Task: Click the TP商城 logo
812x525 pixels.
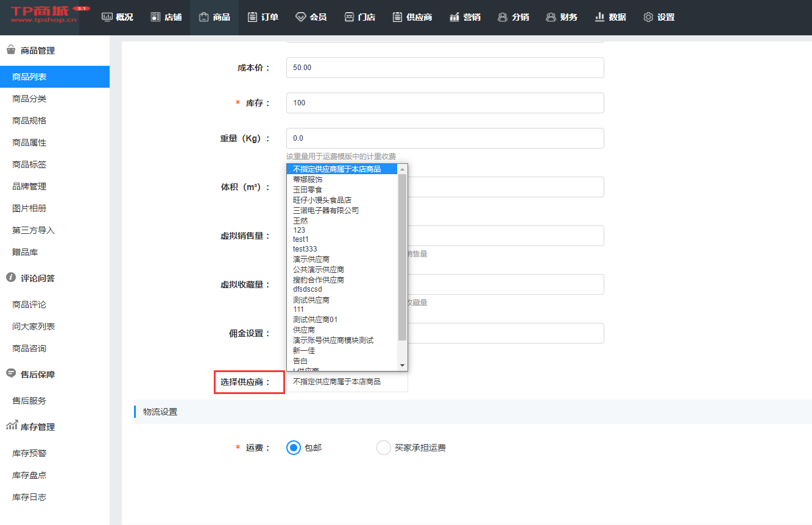Action: (x=44, y=16)
